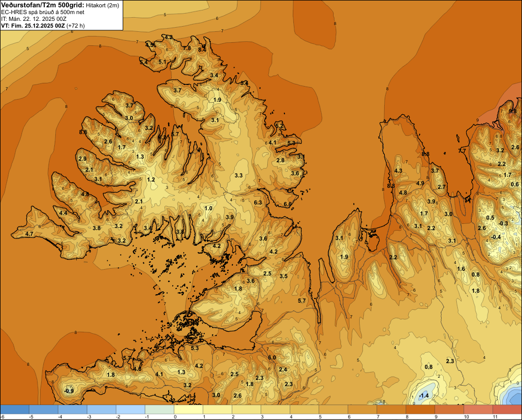The height and width of the screenshot is (420, 522).
Task: Pick the legend swatch between -1 and 0
Action: (159, 410)
